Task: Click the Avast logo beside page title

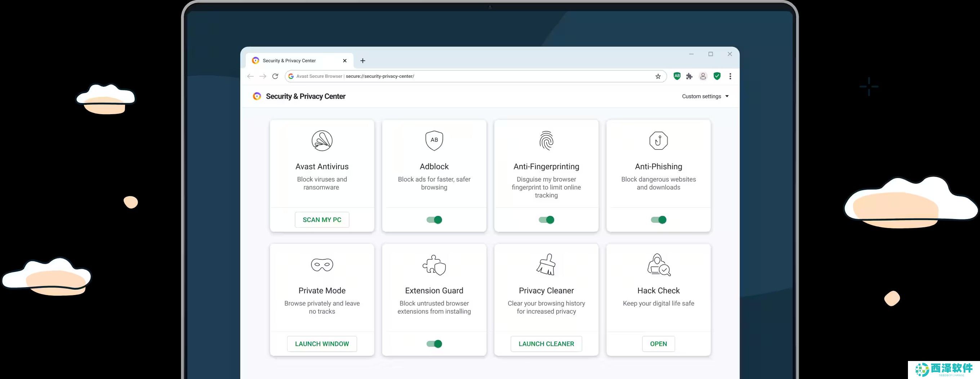Action: 257,96
